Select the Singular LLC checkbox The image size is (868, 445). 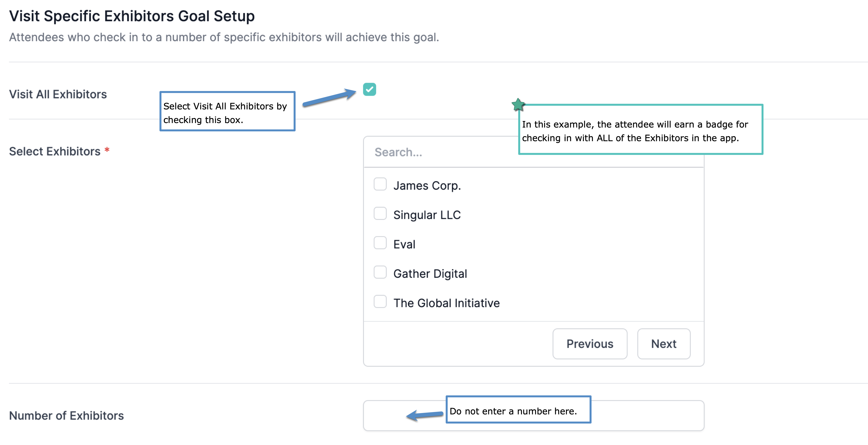coord(380,213)
